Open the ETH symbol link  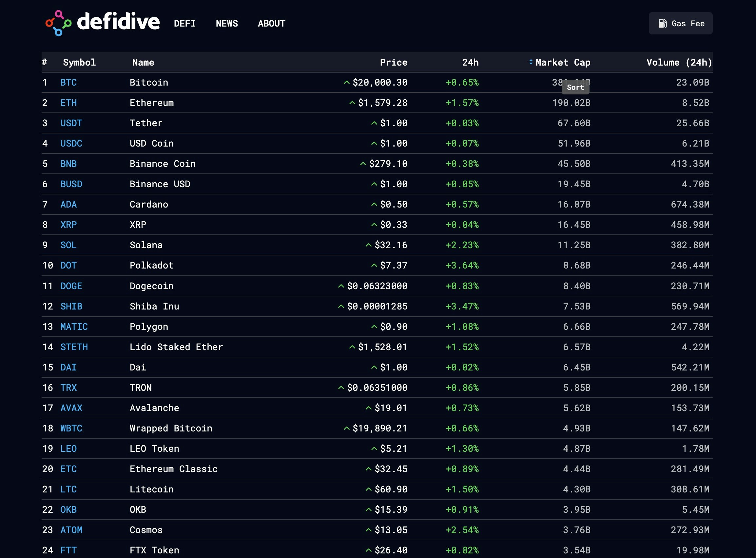(x=68, y=103)
